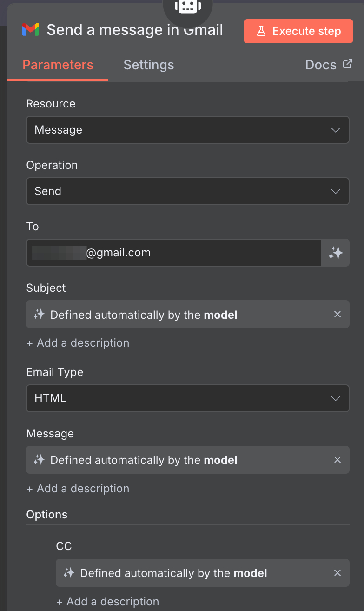
Task: Remove automatic definition of CC with the X
Action: click(x=338, y=573)
